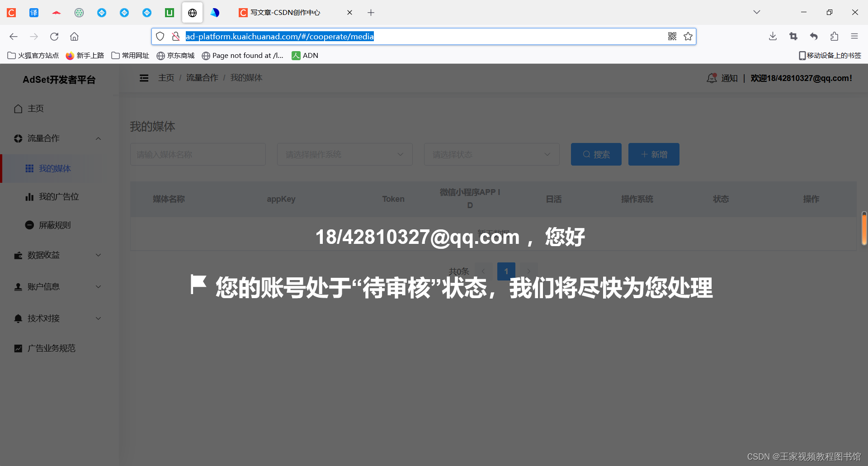Image resolution: width=868 pixels, height=466 pixels.
Task: Click the next page pagination arrow
Action: tap(528, 271)
